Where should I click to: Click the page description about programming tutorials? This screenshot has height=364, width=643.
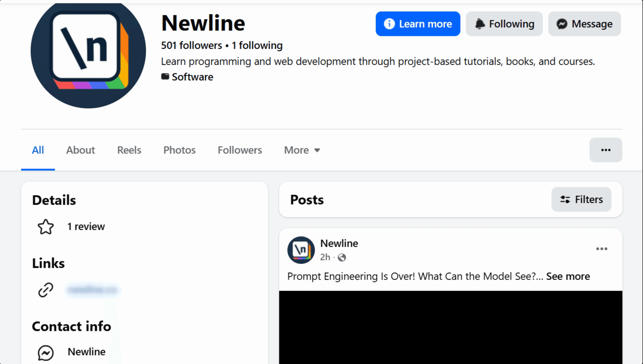[378, 62]
